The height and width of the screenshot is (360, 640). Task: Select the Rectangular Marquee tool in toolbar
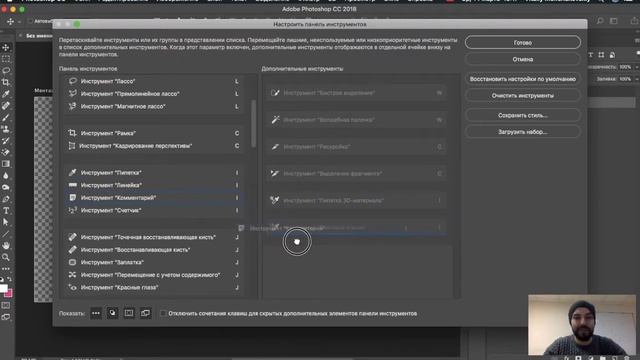[x=6, y=59]
